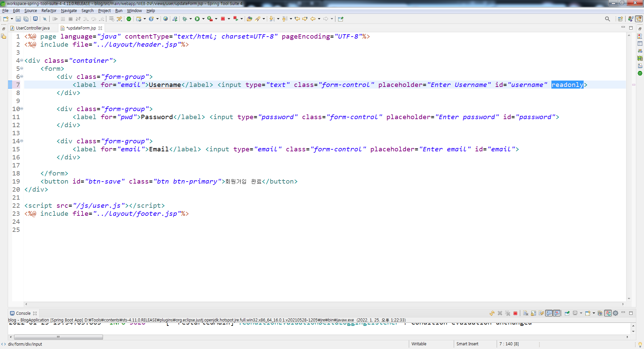Click the red Terminate icon in Console
Viewport: 644px width, 349px height.
(x=515, y=313)
